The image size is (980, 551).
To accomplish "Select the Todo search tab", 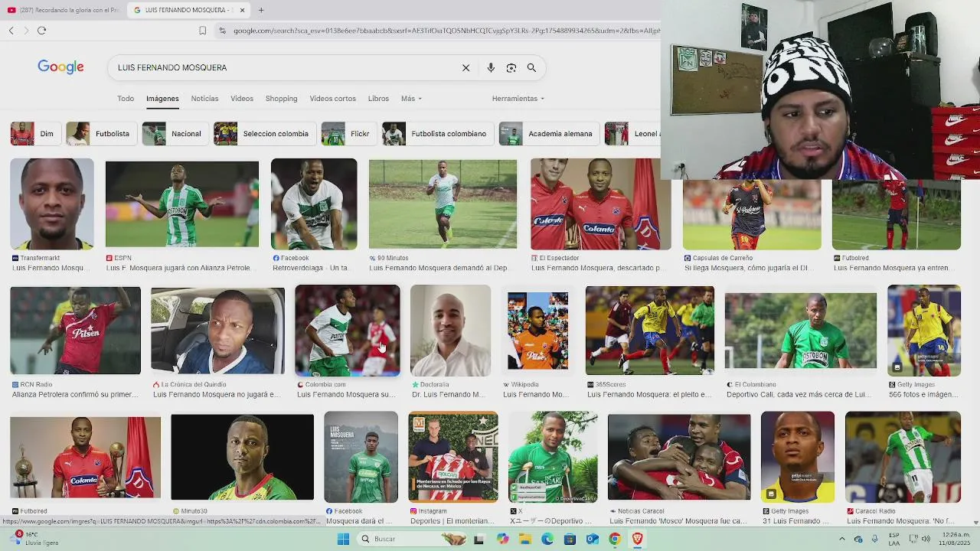I will 126,99.
